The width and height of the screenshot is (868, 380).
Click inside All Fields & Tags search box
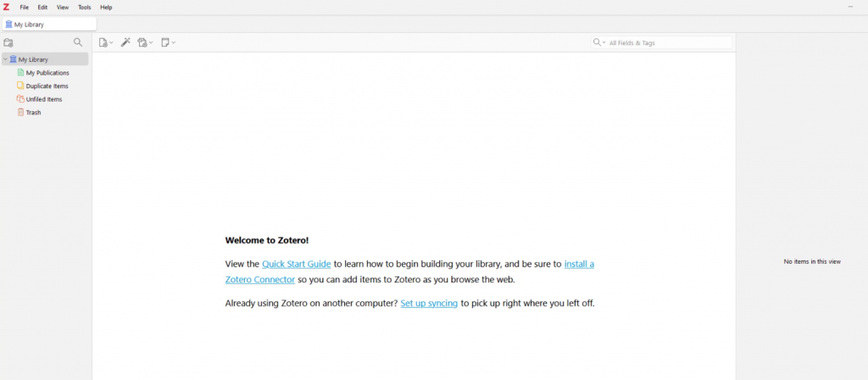tap(665, 42)
